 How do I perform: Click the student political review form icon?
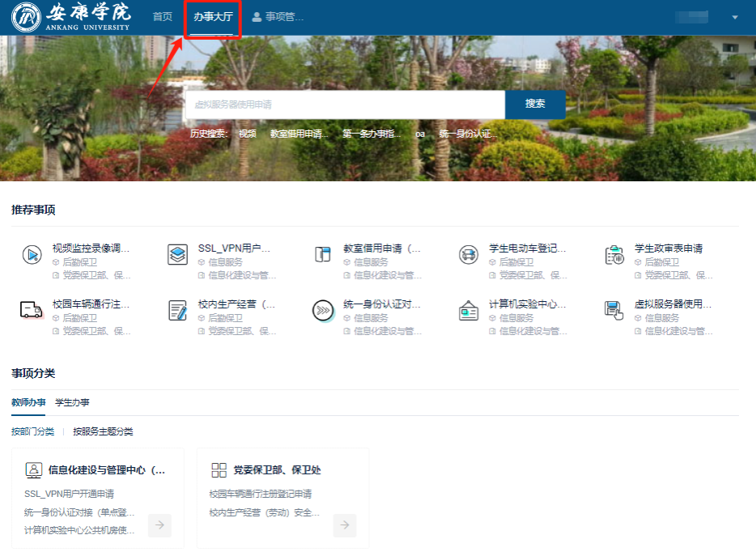pyautogui.click(x=614, y=254)
